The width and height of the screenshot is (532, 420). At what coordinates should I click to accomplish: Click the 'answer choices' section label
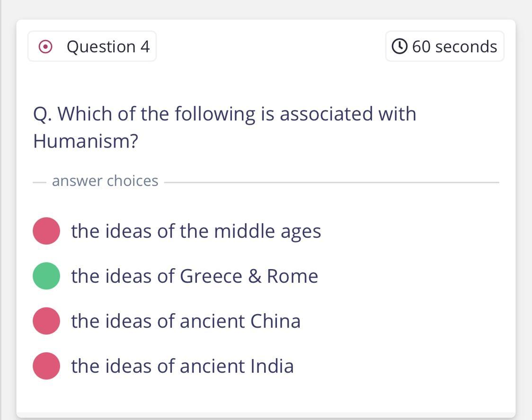pos(105,181)
